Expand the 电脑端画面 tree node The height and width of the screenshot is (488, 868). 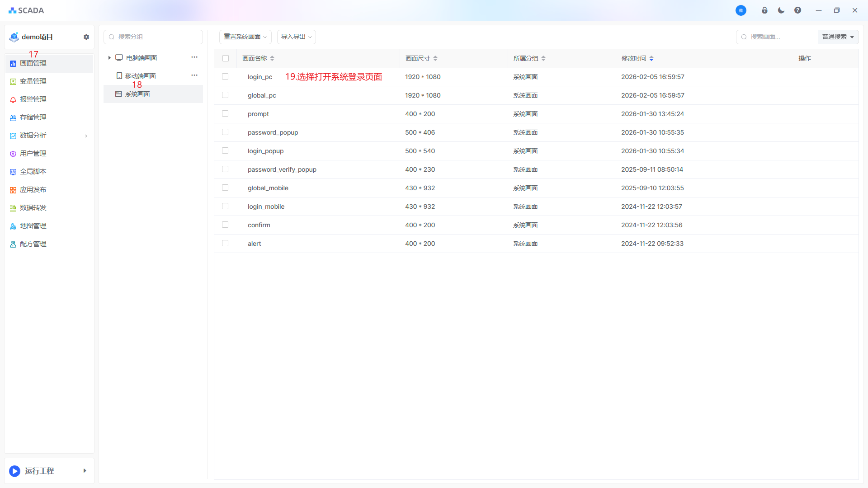(109, 58)
